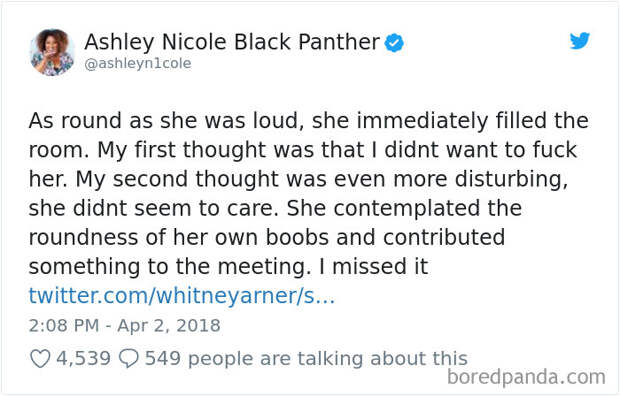Image resolution: width=620 pixels, height=396 pixels.
Task: Click the Apr 2, 2018 date
Action: [x=169, y=326]
